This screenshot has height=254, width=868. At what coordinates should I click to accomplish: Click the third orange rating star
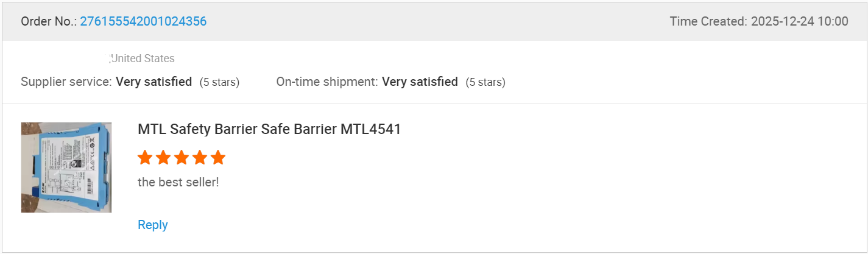(x=182, y=158)
